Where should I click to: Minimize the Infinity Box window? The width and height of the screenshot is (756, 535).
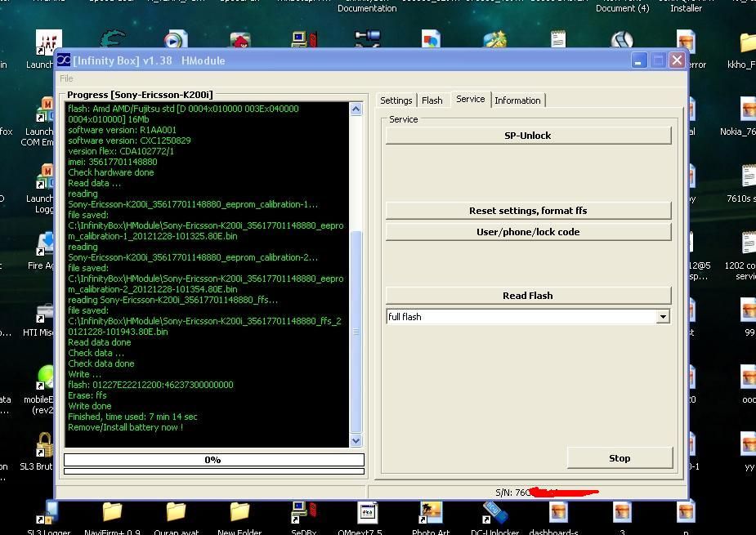click(638, 60)
